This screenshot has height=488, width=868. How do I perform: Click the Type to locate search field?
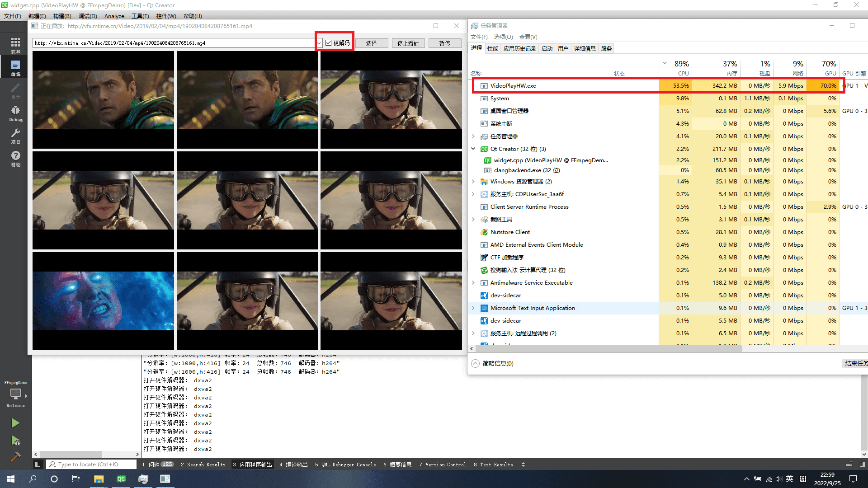coord(92,465)
